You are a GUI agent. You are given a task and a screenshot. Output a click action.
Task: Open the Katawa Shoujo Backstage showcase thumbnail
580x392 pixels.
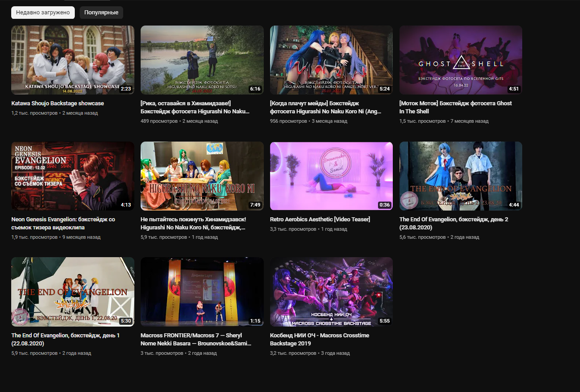click(x=73, y=60)
